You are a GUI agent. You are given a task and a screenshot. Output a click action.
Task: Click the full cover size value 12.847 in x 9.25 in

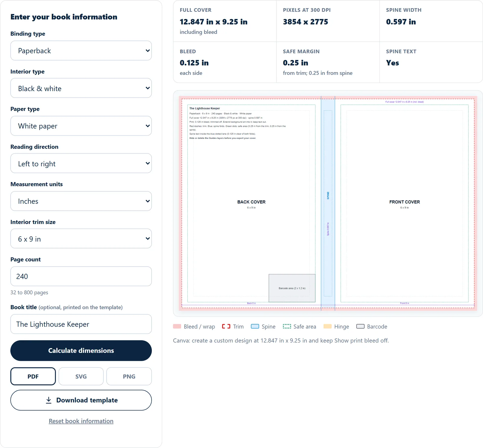coord(213,22)
